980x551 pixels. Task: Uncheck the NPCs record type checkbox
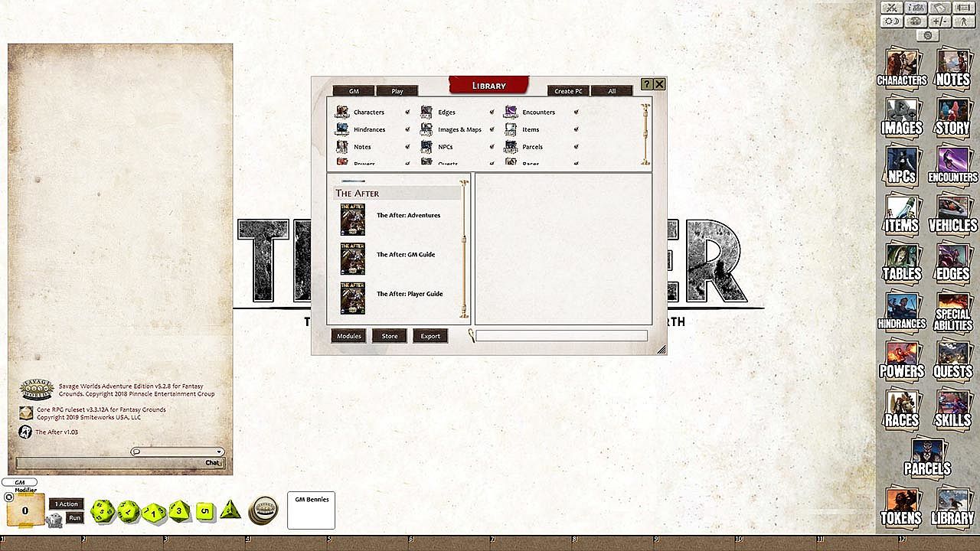(x=492, y=147)
